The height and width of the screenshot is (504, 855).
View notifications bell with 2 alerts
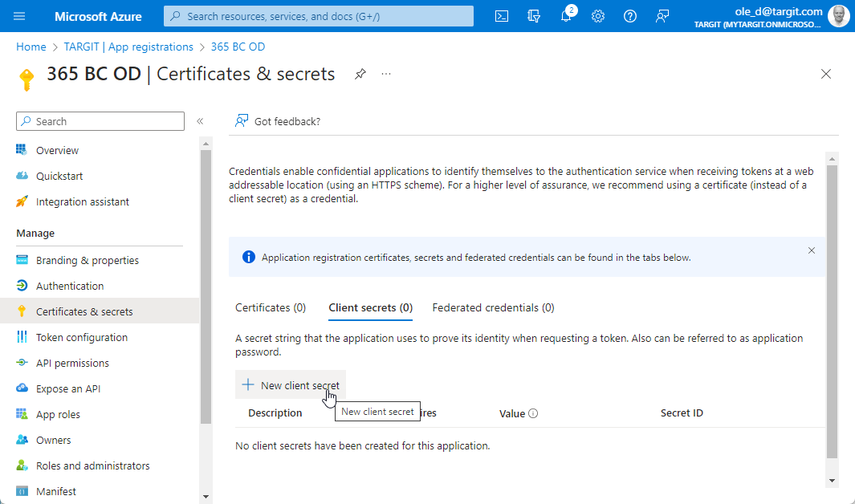[x=567, y=15]
